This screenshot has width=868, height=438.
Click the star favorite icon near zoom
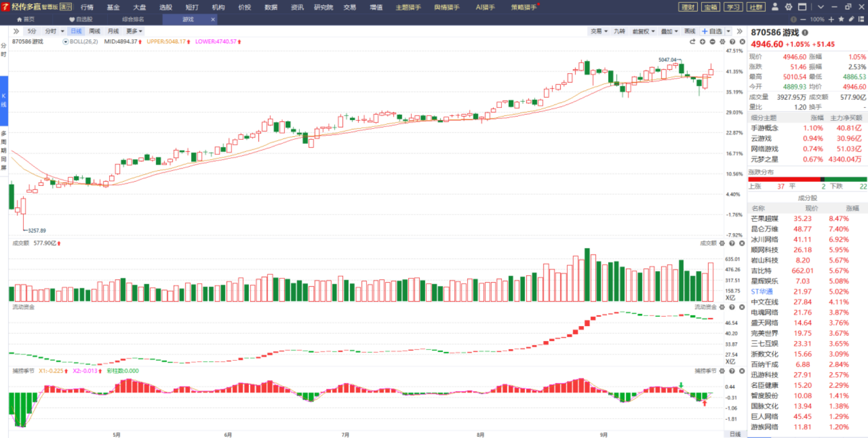pos(841,19)
